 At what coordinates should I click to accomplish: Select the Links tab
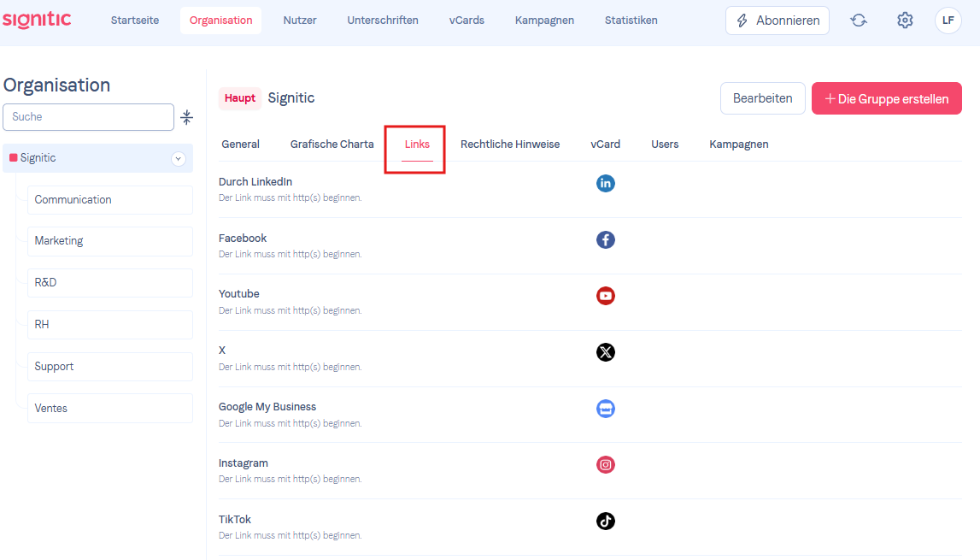(x=417, y=145)
